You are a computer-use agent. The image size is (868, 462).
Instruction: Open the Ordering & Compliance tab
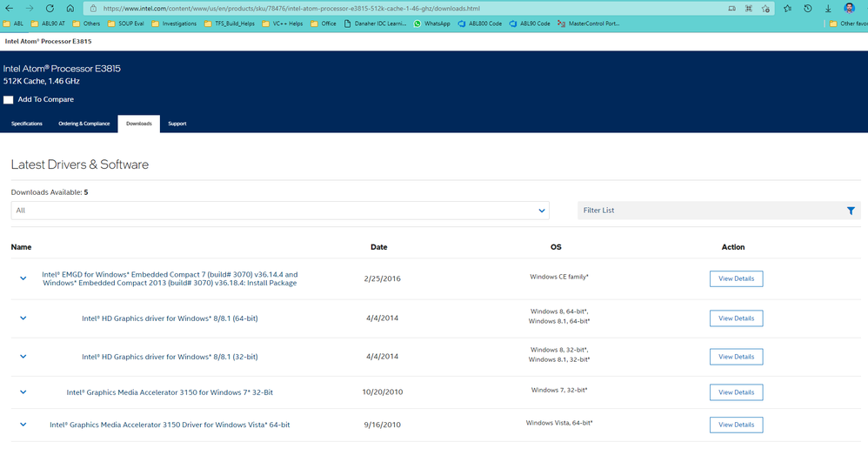84,124
